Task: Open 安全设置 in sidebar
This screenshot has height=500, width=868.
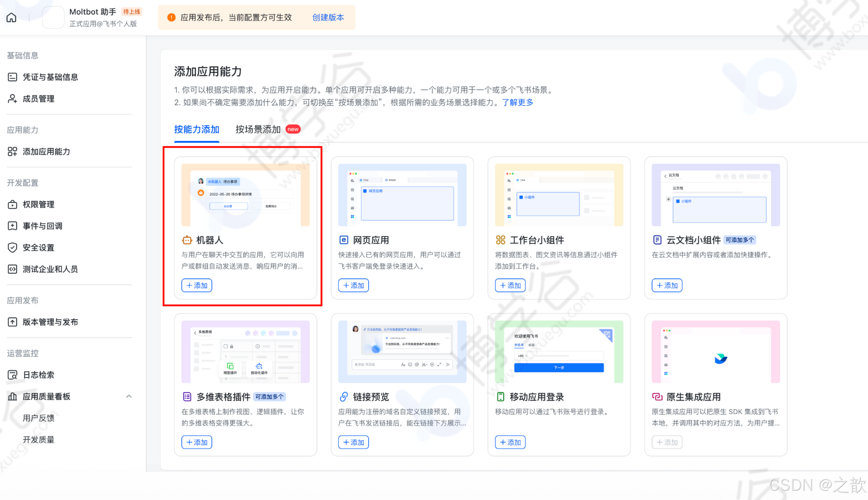Action: click(x=38, y=248)
